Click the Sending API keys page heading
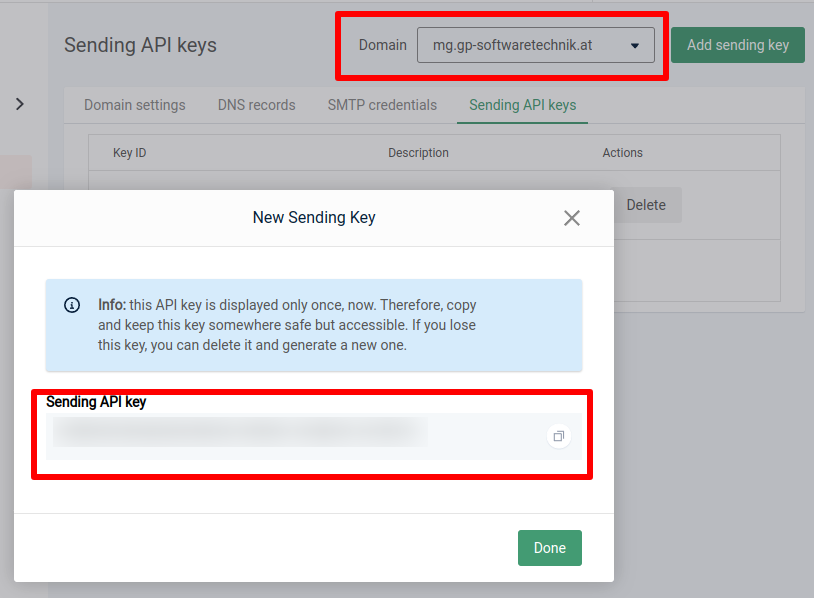The image size is (814, 598). click(140, 45)
